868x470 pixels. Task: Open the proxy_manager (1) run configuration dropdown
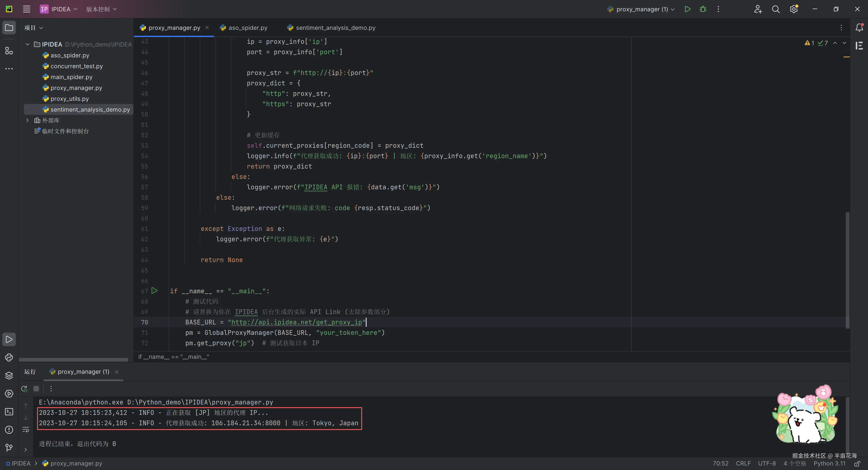[642, 9]
